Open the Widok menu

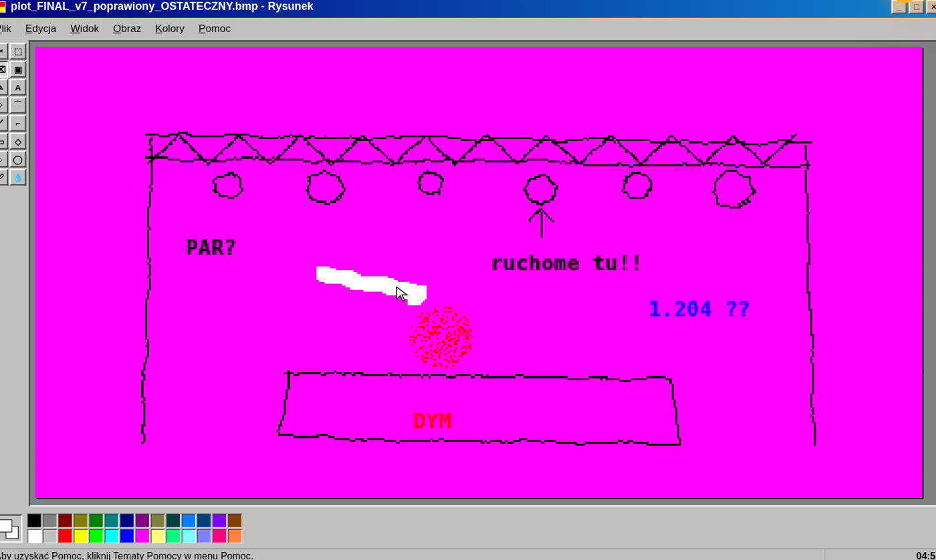point(85,29)
